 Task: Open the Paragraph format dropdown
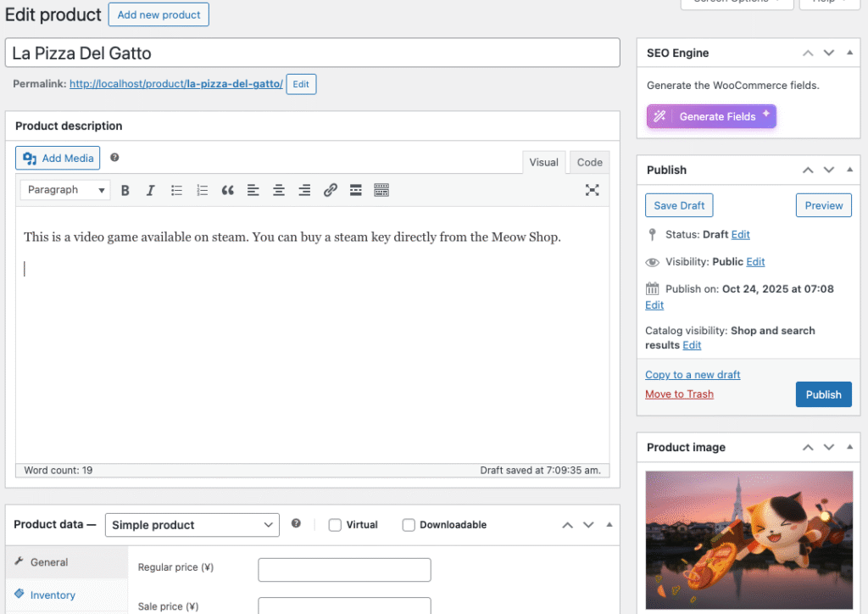point(65,190)
